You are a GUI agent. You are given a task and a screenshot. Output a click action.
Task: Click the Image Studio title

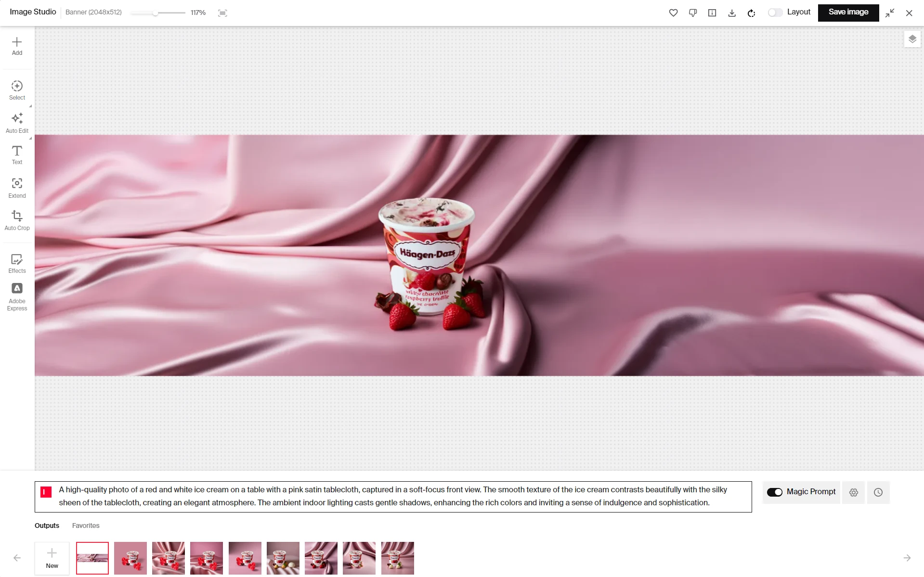[x=33, y=12]
